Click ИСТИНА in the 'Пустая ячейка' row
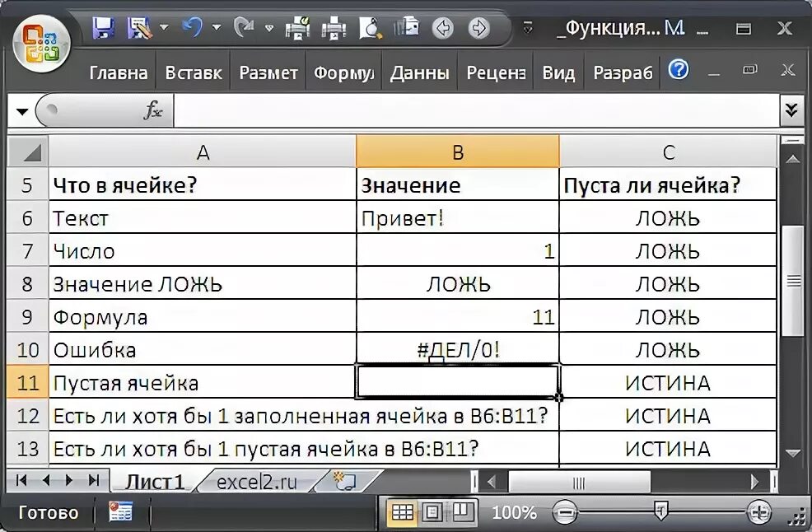Screen dimensions: 812x532 pyautogui.click(x=668, y=383)
